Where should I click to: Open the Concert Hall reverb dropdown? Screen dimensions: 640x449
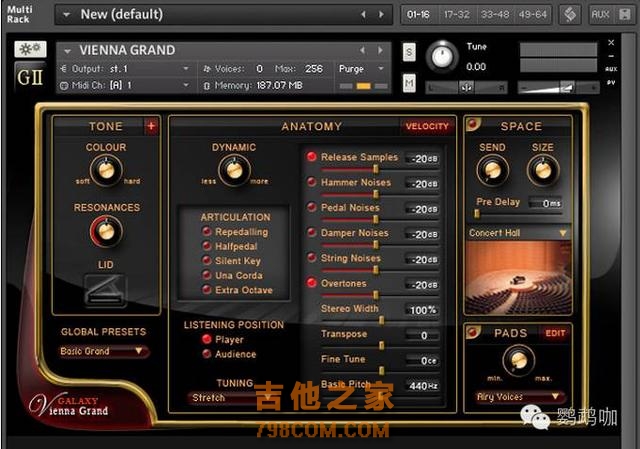518,233
